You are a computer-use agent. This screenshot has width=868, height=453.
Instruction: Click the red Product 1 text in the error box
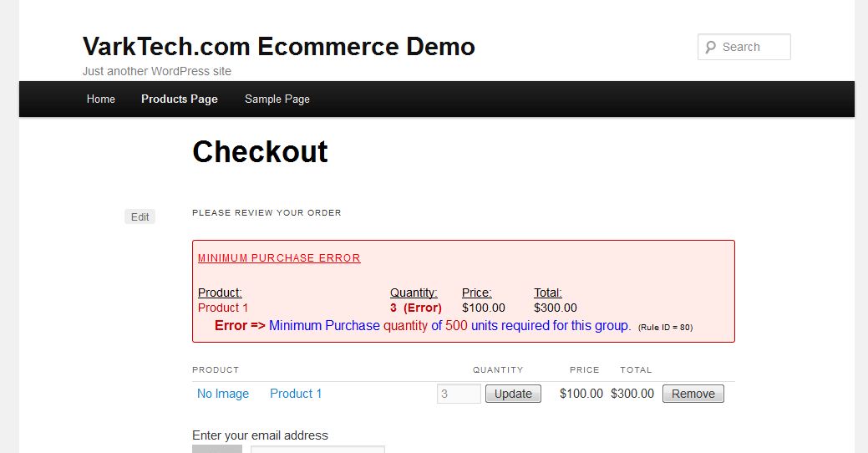(x=223, y=308)
